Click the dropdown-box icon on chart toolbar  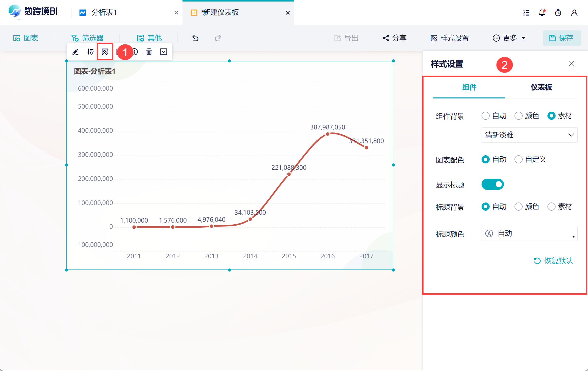click(x=164, y=52)
